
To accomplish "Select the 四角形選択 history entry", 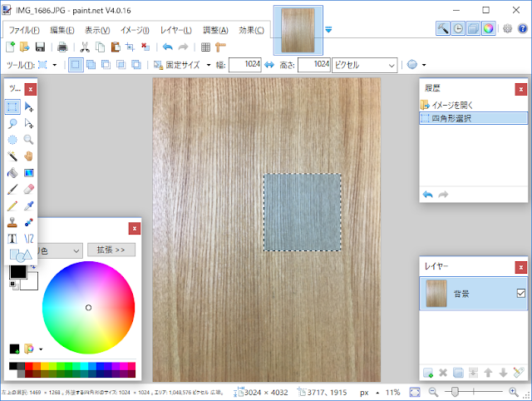I will (474, 118).
